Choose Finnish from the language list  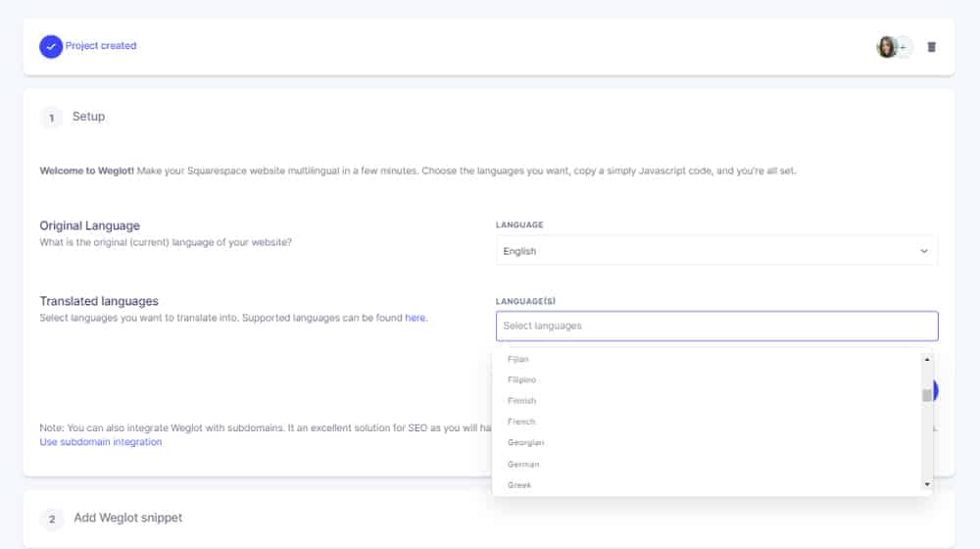tap(522, 400)
